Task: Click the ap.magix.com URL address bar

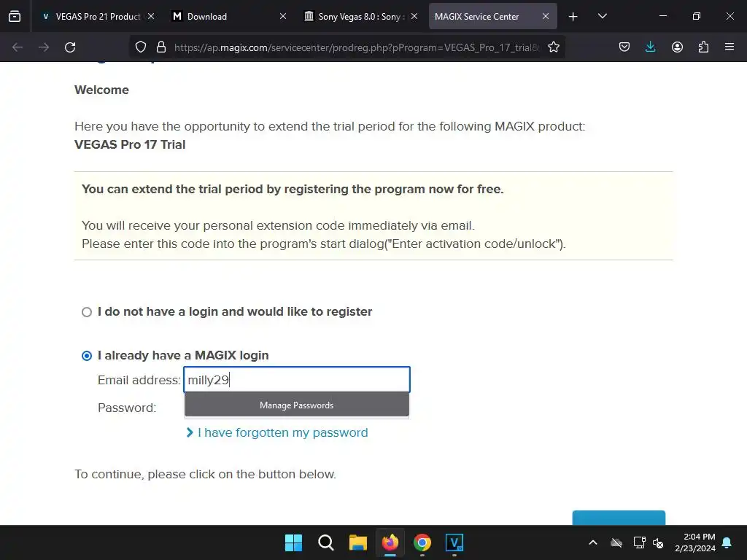Action: (x=357, y=47)
